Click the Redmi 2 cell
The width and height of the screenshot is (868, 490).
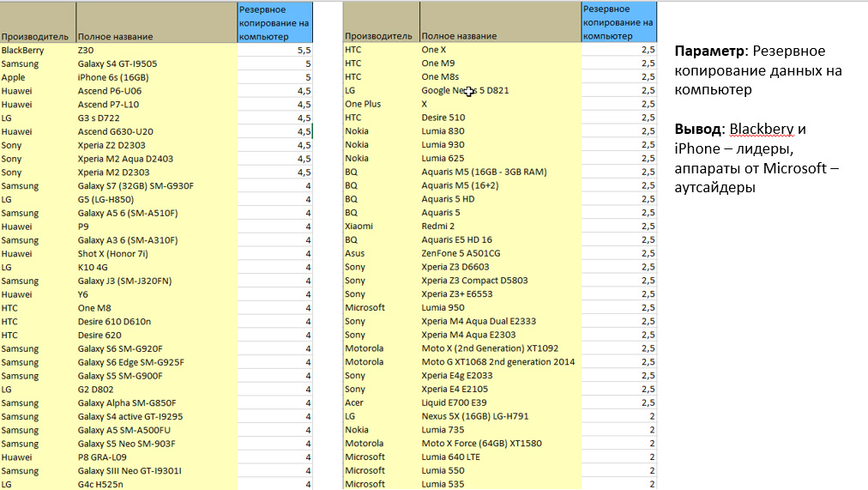[501, 226]
